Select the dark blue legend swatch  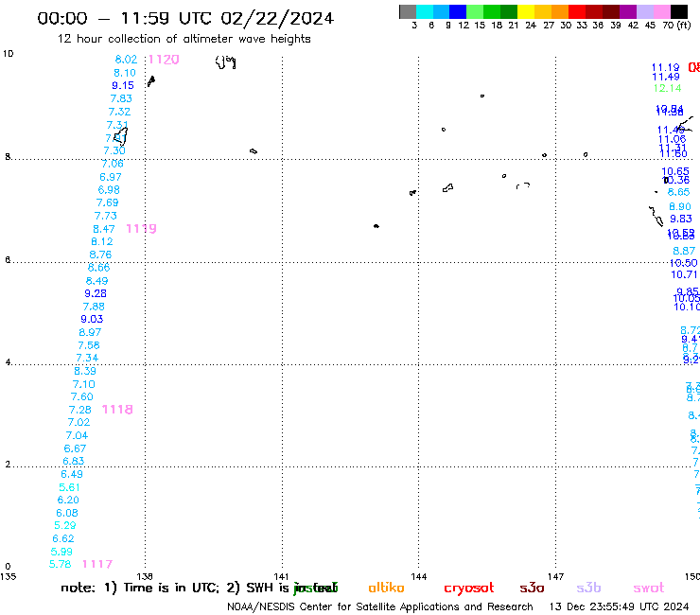pos(458,11)
